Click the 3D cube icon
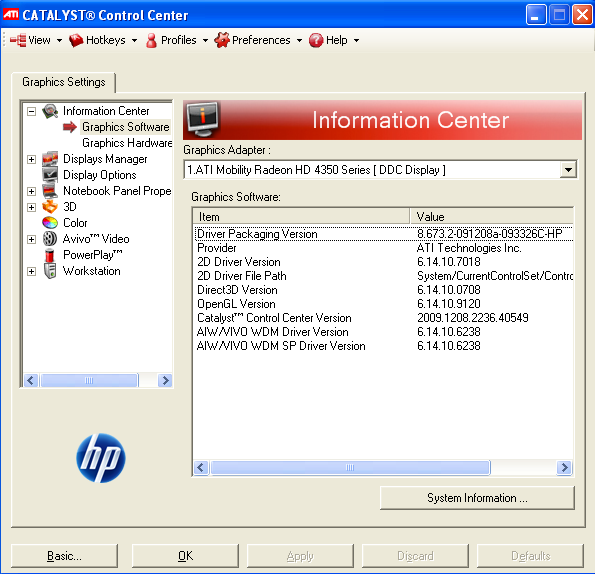 coord(50,207)
